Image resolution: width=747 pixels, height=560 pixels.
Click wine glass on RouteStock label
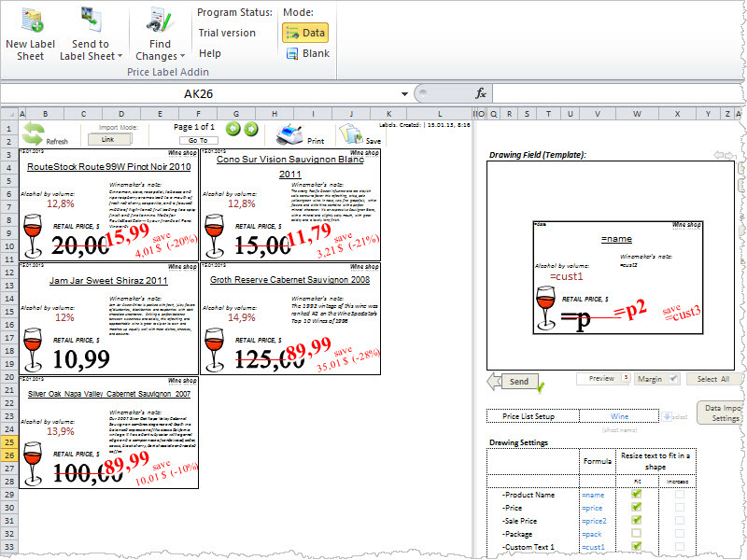pyautogui.click(x=33, y=236)
